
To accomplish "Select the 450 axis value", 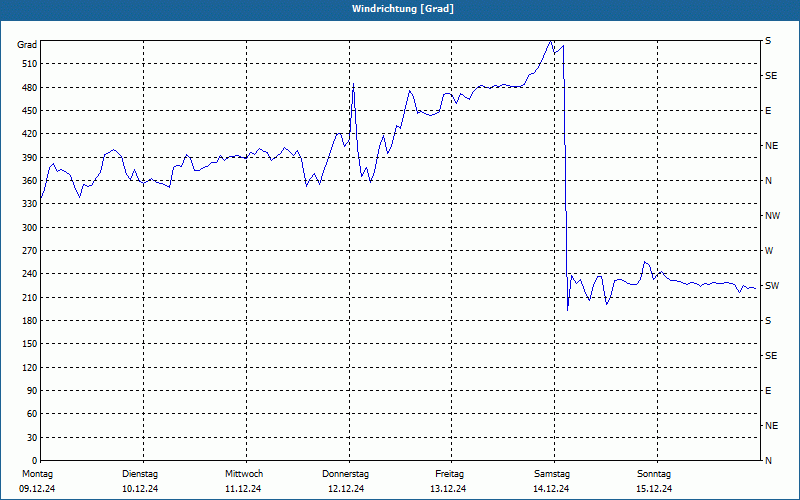I will click(30, 111).
